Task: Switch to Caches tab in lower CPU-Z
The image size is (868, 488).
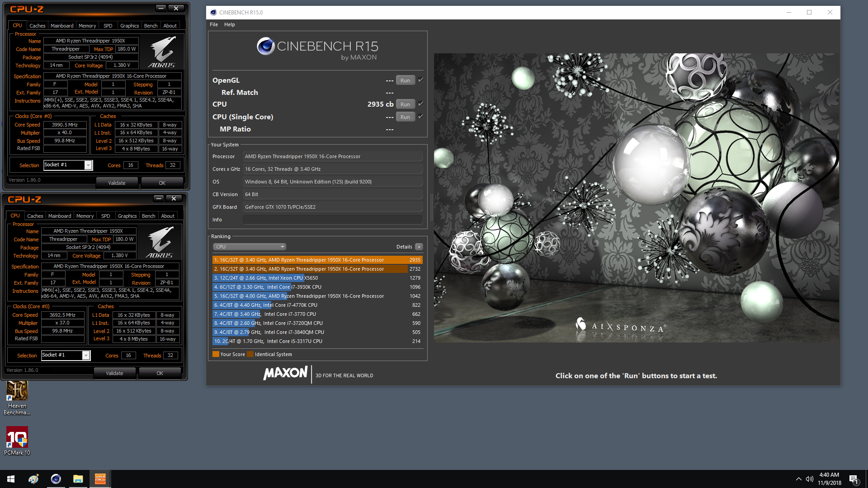Action: [35, 216]
